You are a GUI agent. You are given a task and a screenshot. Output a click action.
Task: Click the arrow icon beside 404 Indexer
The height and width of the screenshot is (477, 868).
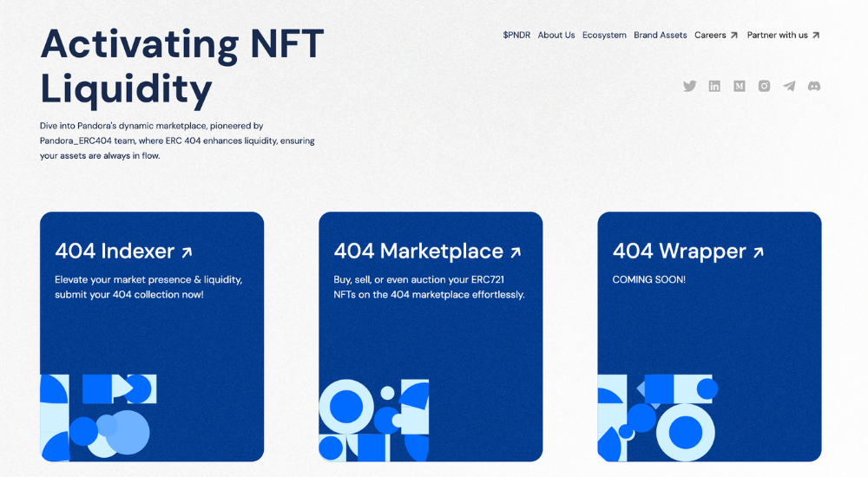[x=187, y=252]
